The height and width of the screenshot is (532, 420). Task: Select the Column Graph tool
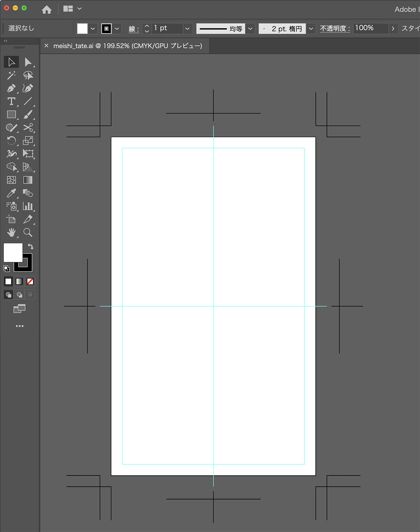[28, 206]
